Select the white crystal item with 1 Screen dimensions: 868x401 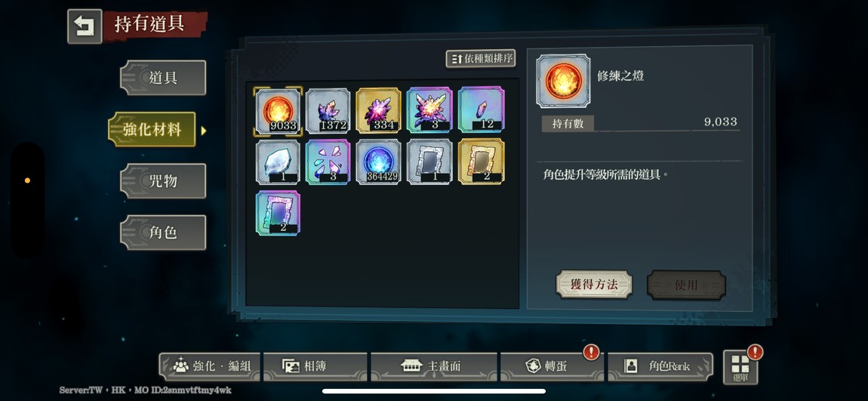click(278, 162)
